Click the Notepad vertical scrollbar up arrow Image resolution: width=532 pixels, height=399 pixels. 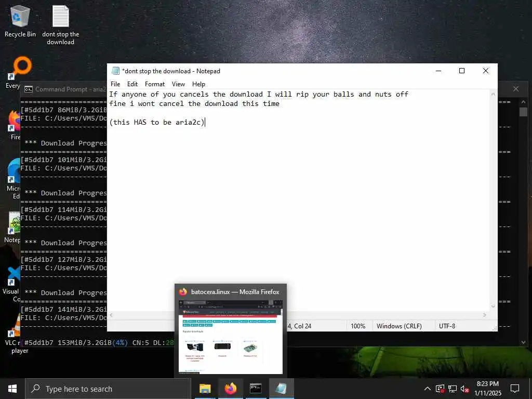click(494, 94)
